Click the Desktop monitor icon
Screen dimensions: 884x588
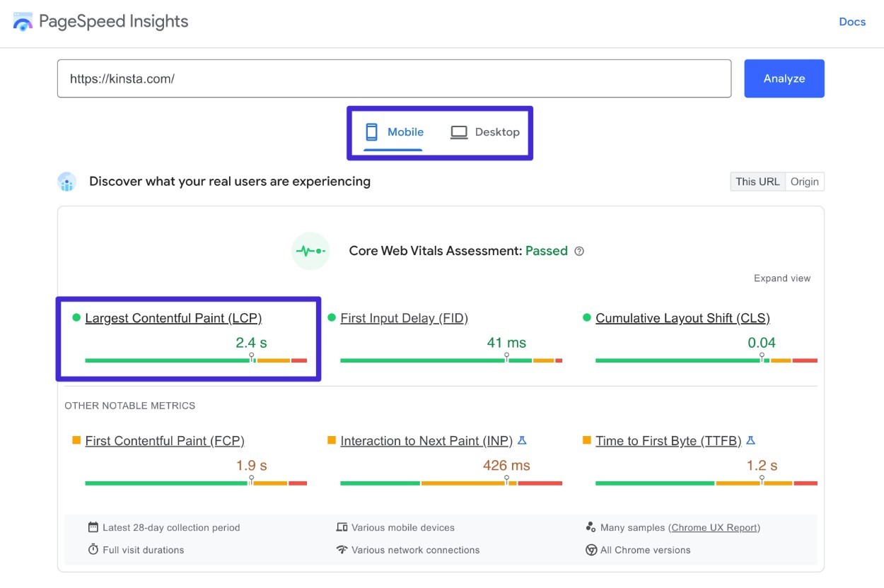click(458, 131)
